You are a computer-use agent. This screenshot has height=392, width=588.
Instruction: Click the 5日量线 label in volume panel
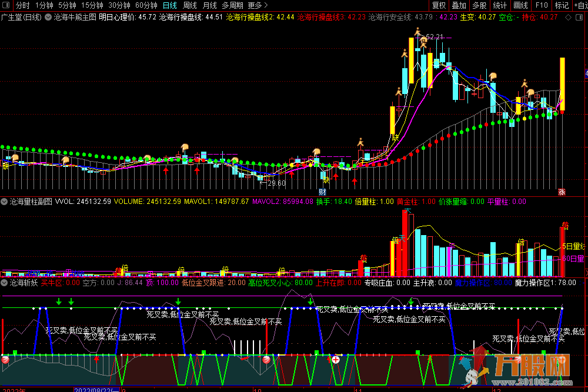[573, 246]
